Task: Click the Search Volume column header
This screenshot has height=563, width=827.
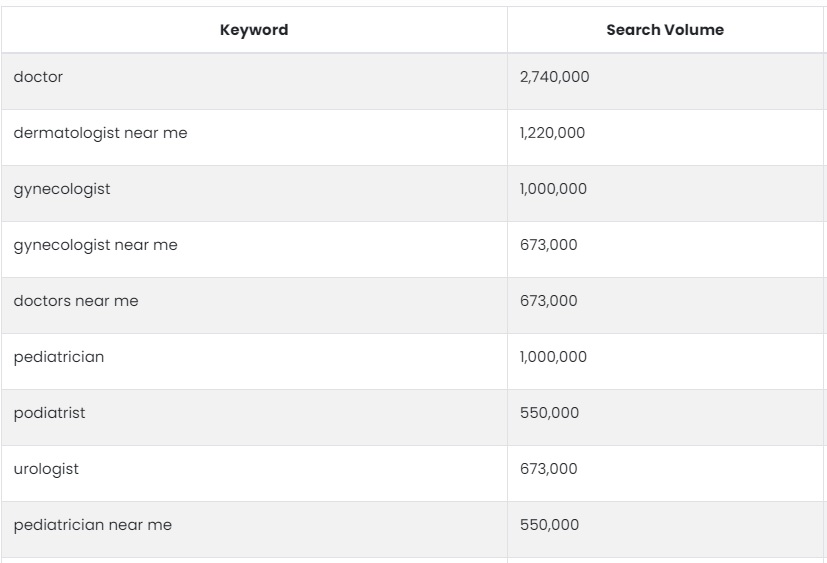Action: pyautogui.click(x=665, y=30)
